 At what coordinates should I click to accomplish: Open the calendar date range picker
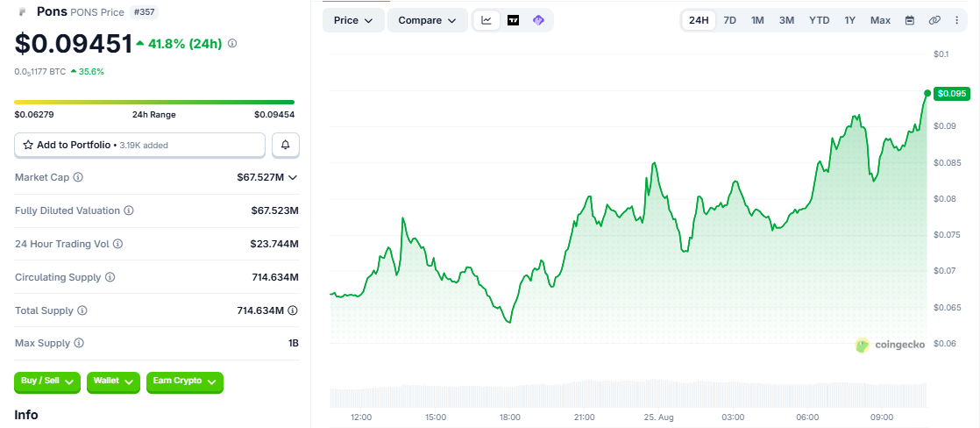[x=910, y=20]
